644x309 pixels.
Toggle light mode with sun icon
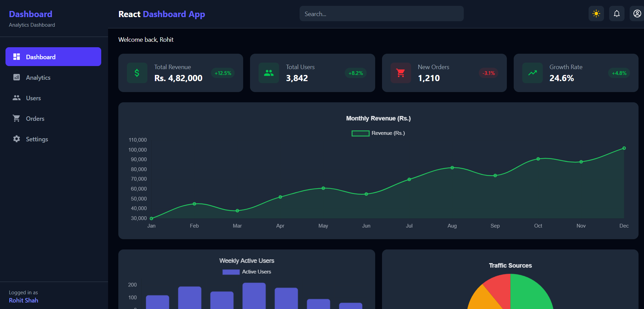point(596,14)
